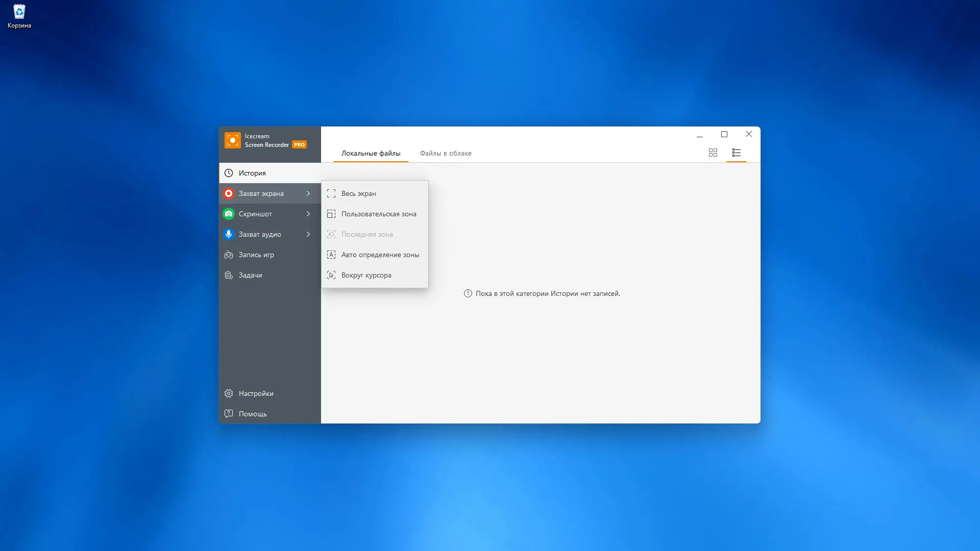Select Авто определение зоны option
The image size is (980, 551).
[380, 255]
